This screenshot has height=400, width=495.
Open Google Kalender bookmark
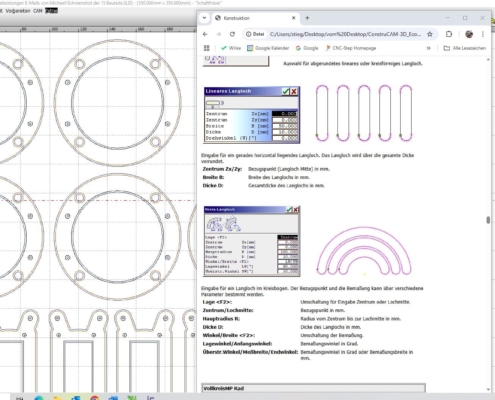(x=268, y=48)
